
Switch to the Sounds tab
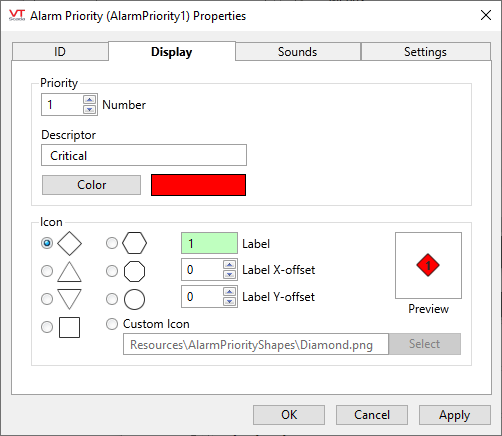298,52
